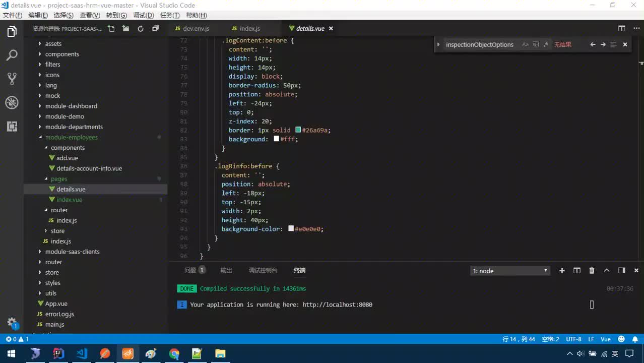Refresh the explorer file tree

(x=141, y=29)
